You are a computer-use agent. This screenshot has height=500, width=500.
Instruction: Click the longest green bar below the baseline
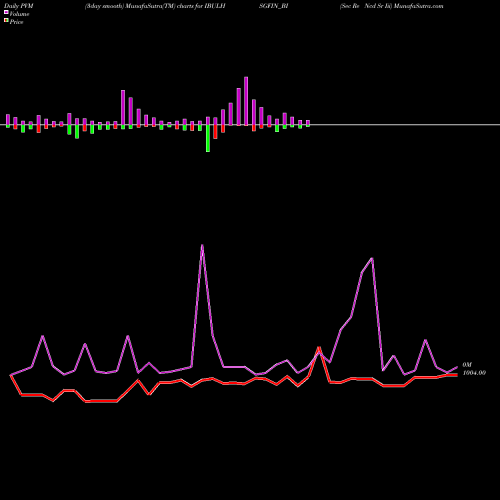click(208, 138)
